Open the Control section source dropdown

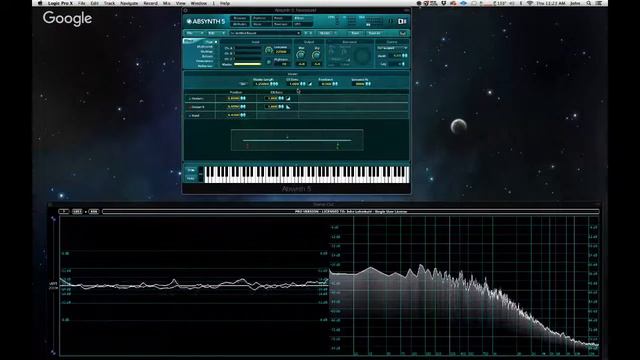[x=392, y=48]
